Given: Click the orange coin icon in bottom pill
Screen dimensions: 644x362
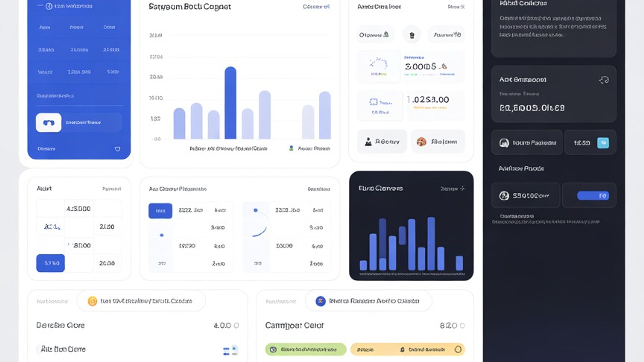Looking at the screenshot, I should pos(92,301).
